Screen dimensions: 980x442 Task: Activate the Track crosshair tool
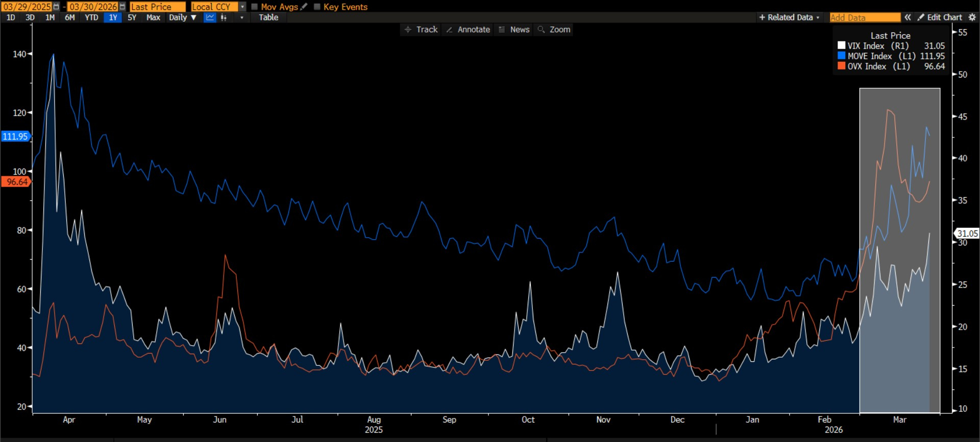(421, 30)
